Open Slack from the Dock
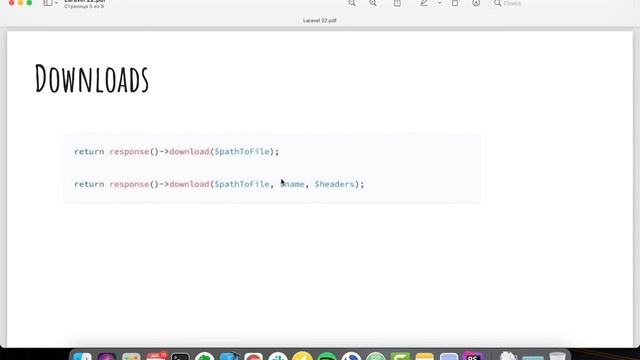640x360 pixels. [278, 356]
